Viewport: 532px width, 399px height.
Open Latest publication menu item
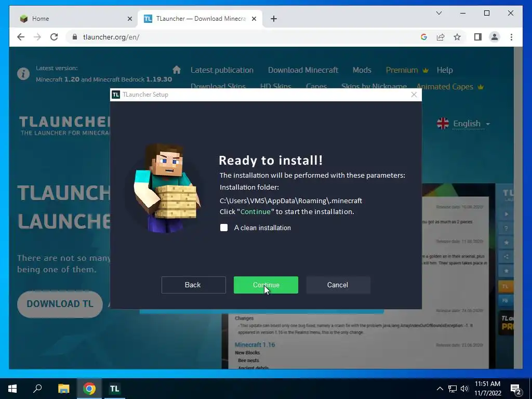(222, 70)
